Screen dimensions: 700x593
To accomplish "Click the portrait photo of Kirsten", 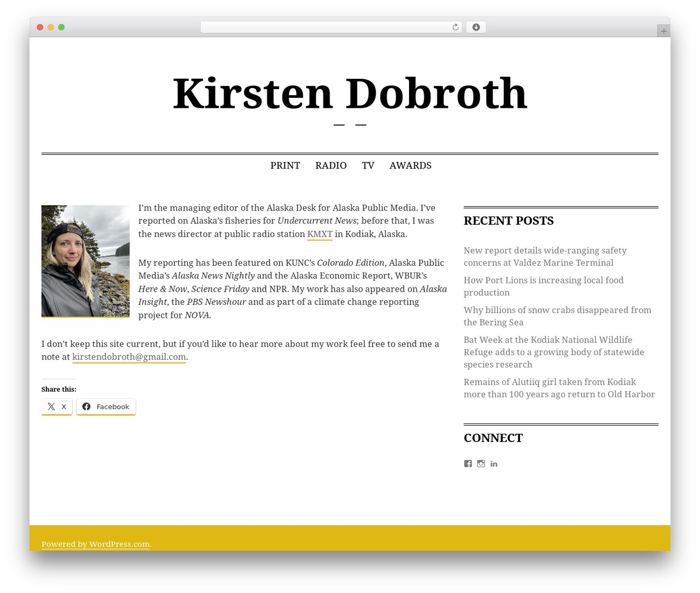I will click(x=85, y=261).
